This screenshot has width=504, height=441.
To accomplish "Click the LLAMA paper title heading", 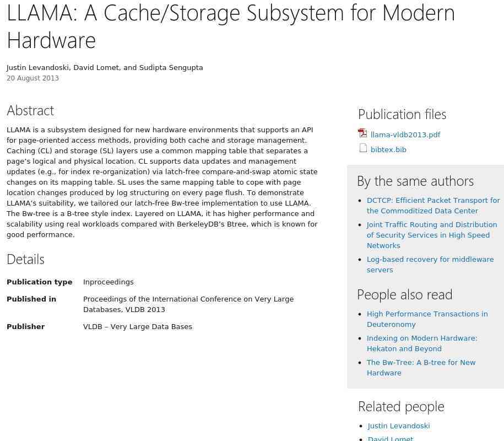I will coord(230,26).
